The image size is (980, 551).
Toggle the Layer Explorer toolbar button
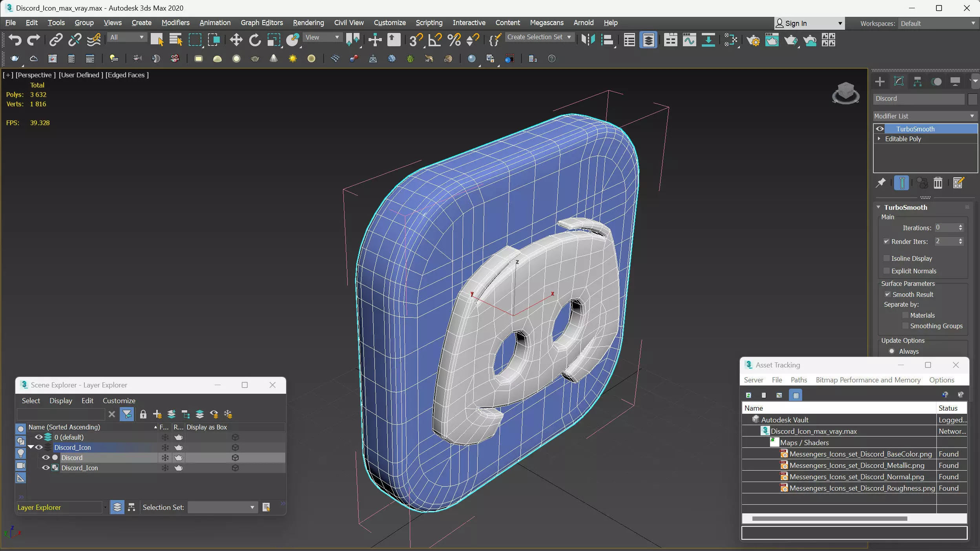648,40
